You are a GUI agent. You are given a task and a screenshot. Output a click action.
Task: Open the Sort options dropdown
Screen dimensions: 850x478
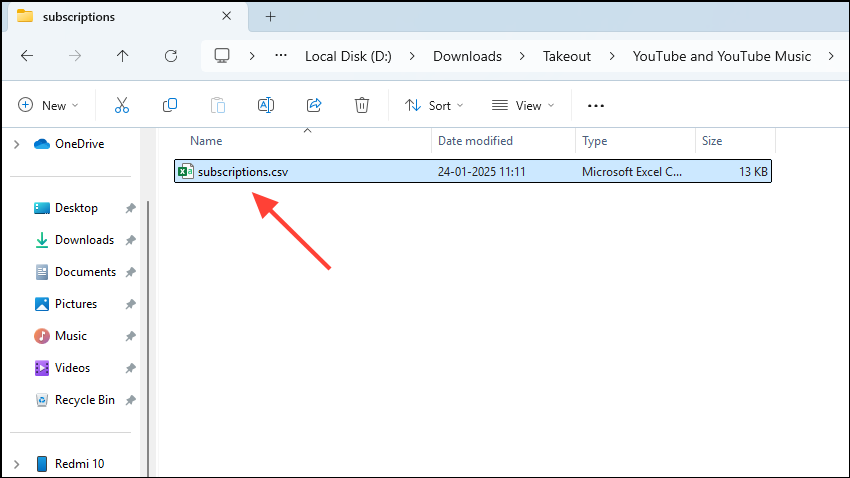(434, 105)
